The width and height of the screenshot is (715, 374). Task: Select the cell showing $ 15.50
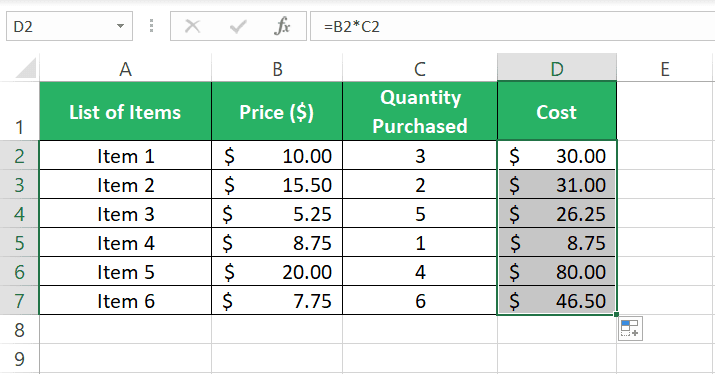pyautogui.click(x=277, y=185)
